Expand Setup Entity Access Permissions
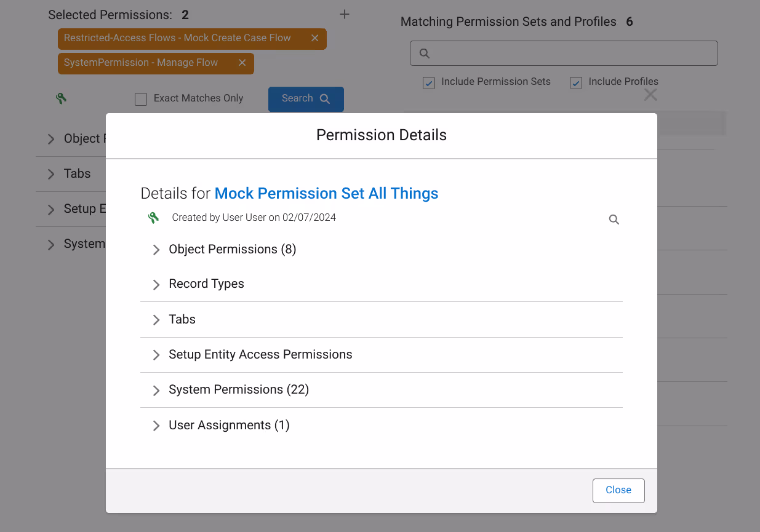This screenshot has width=760, height=532. 382,355
